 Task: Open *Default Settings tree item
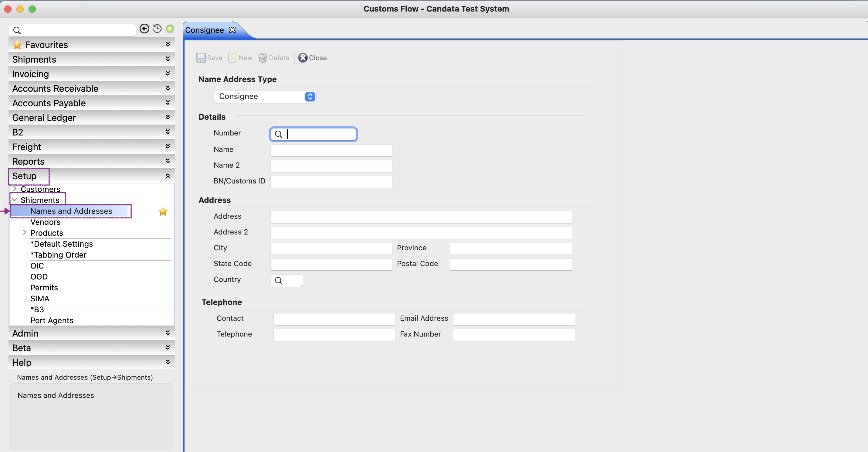61,244
